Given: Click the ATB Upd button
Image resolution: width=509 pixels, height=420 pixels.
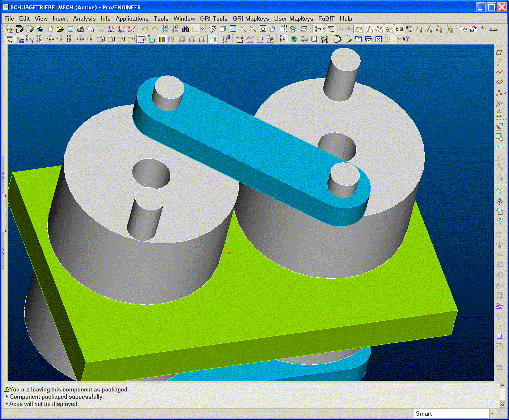Looking at the screenshot, I should point(121,29).
